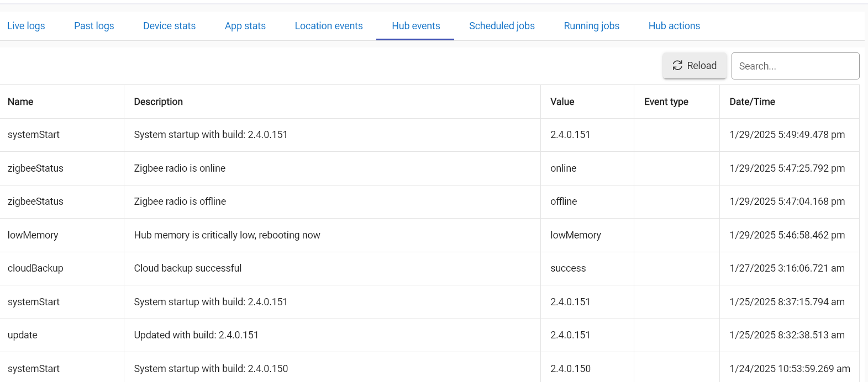
Task: Switch to the Running jobs tab
Action: click(x=591, y=26)
